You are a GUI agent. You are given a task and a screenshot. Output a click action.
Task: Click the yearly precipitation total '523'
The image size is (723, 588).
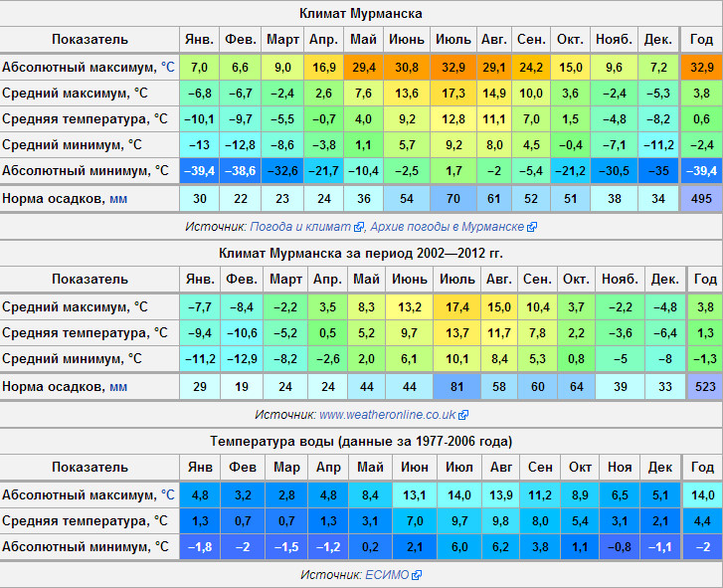point(705,387)
